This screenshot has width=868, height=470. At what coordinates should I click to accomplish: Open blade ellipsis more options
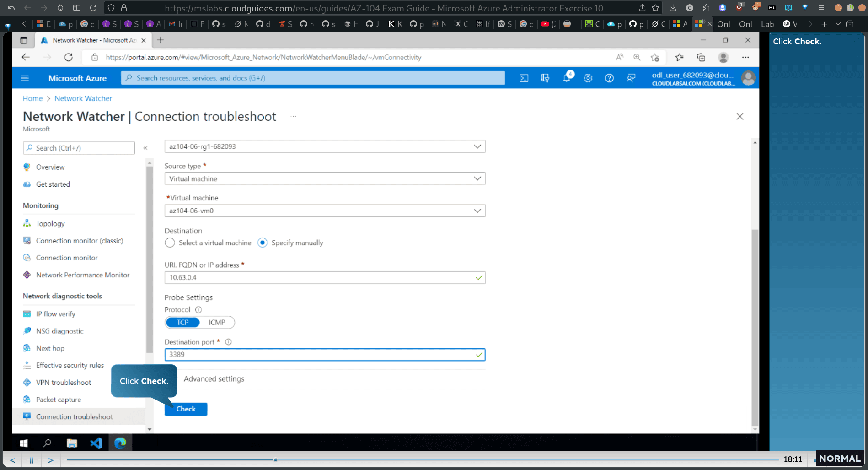coord(293,116)
